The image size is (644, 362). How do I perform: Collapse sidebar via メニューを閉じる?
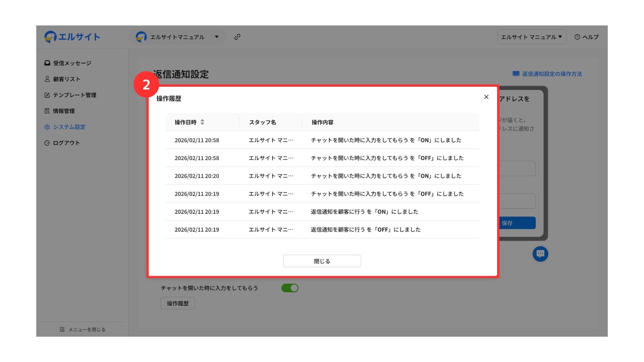[x=83, y=329]
